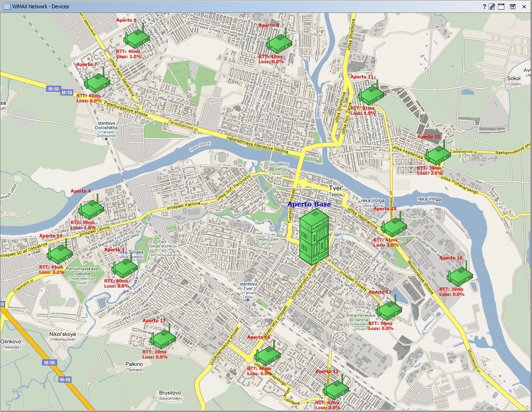The image size is (532, 412).
Task: Detach the panel using the stacked windows icon
Action: click(x=513, y=6)
